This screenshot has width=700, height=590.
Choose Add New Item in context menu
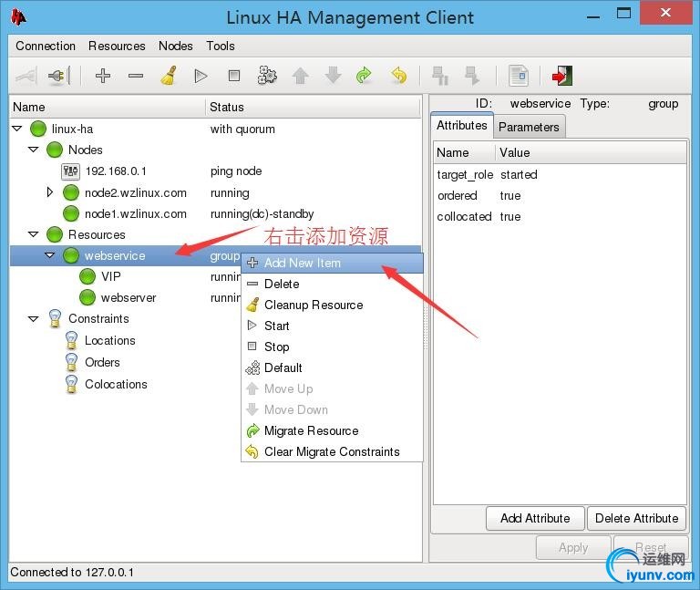332,263
